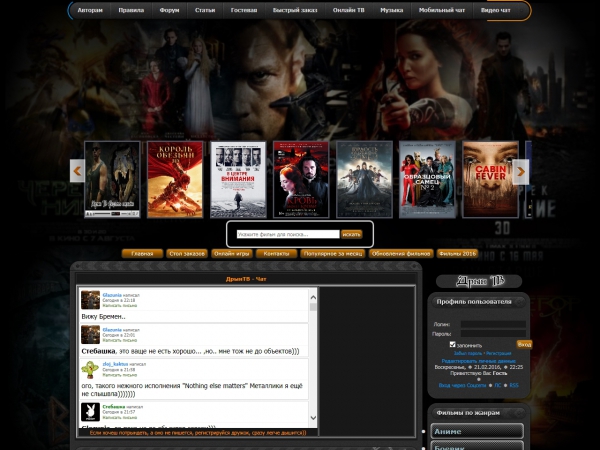
Task: Open Онлайн ТВ in the top menu
Action: [349, 10]
